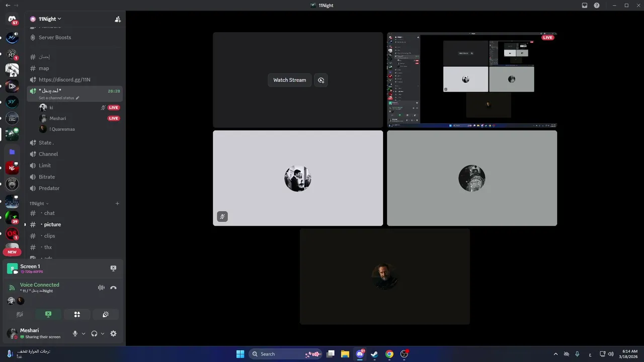Viewport: 644px width, 362px height.
Task: Open Windows Start menu
Action: [x=240, y=354]
